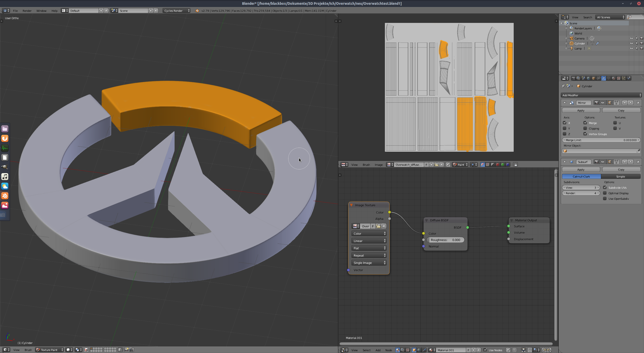Open the World properties tab (globe icon)
The width and height of the screenshot is (644, 353).
[x=588, y=78]
